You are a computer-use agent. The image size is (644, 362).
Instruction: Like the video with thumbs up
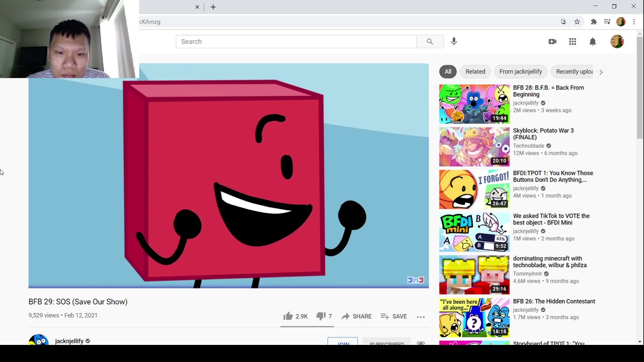pos(295,316)
